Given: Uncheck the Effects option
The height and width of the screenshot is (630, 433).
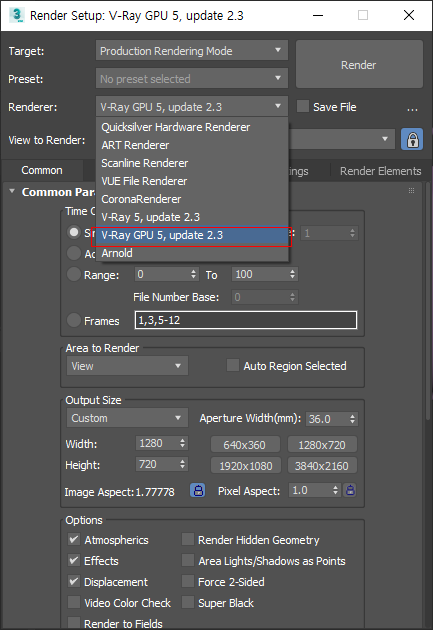Looking at the screenshot, I should [74, 560].
